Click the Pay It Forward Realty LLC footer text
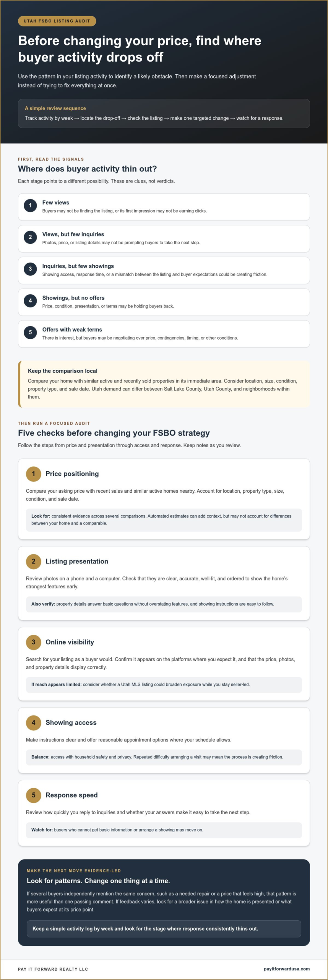This screenshot has height=980, width=328. (53, 969)
